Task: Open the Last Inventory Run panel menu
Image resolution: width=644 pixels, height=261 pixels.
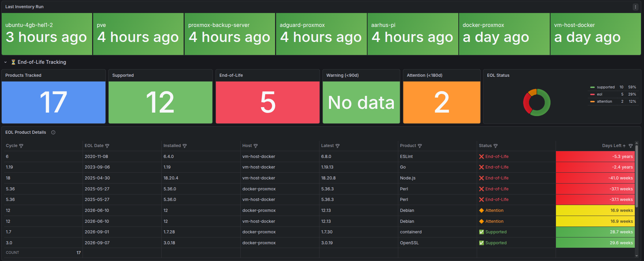Action: click(x=635, y=7)
